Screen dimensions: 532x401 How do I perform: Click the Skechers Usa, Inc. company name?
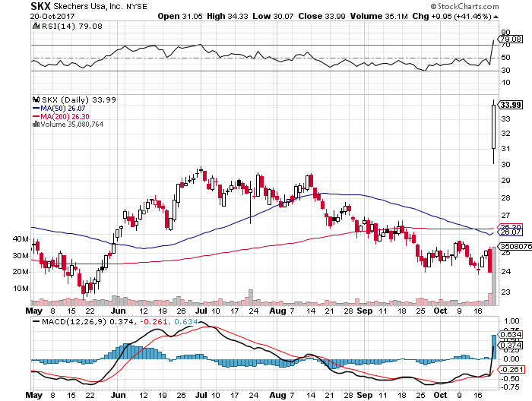pos(100,6)
